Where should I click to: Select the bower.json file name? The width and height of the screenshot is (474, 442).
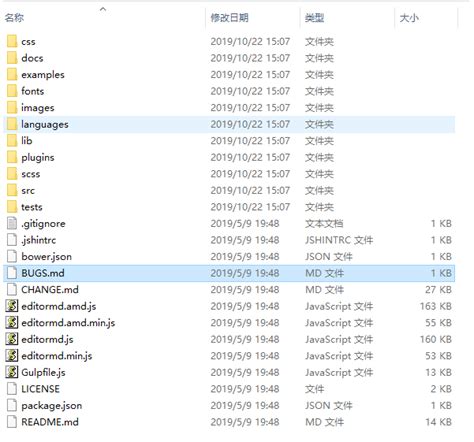coord(46,257)
